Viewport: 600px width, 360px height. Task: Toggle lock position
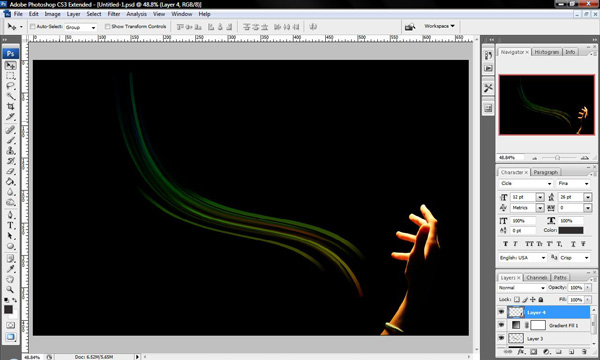coord(533,300)
